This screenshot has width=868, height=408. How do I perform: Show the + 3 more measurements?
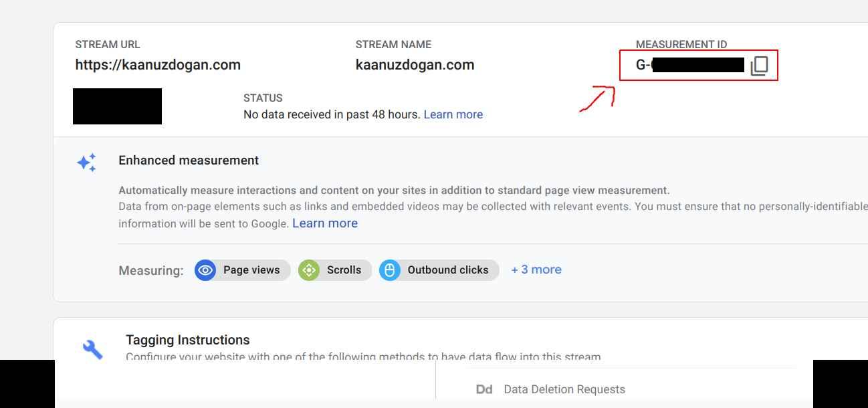coord(536,270)
